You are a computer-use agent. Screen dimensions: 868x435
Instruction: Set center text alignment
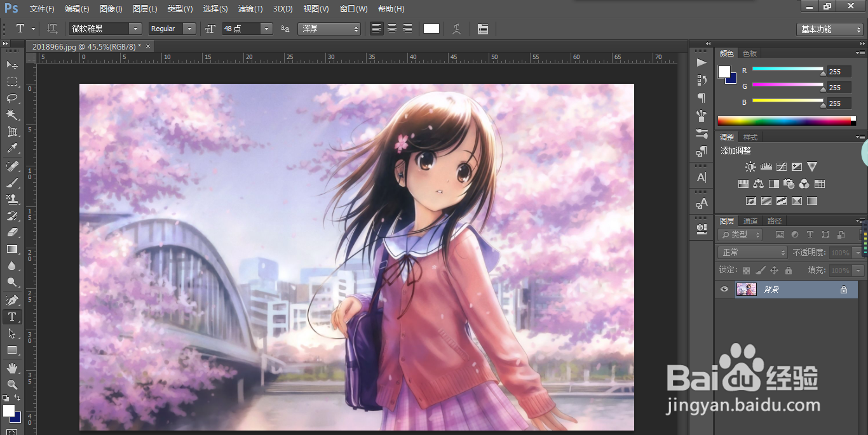392,29
